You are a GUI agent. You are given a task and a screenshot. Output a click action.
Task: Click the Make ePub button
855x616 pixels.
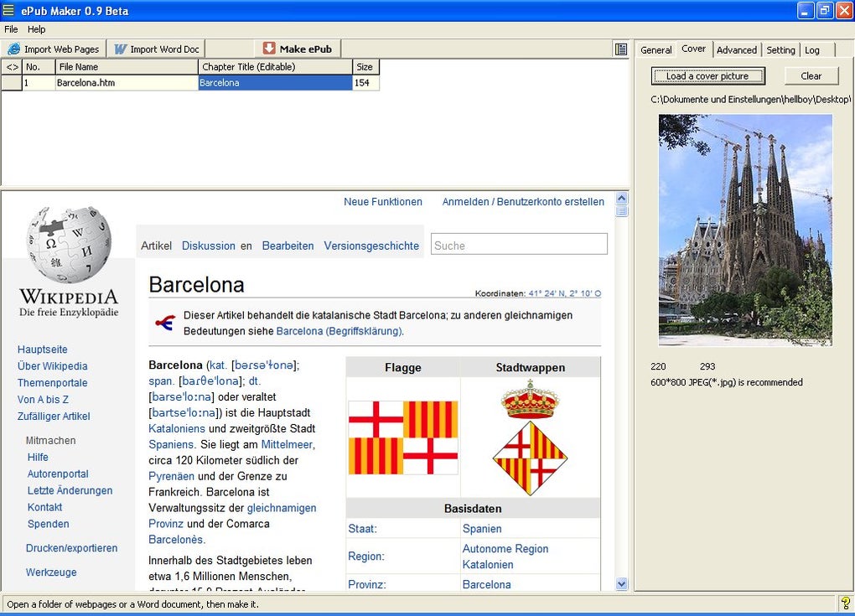298,49
